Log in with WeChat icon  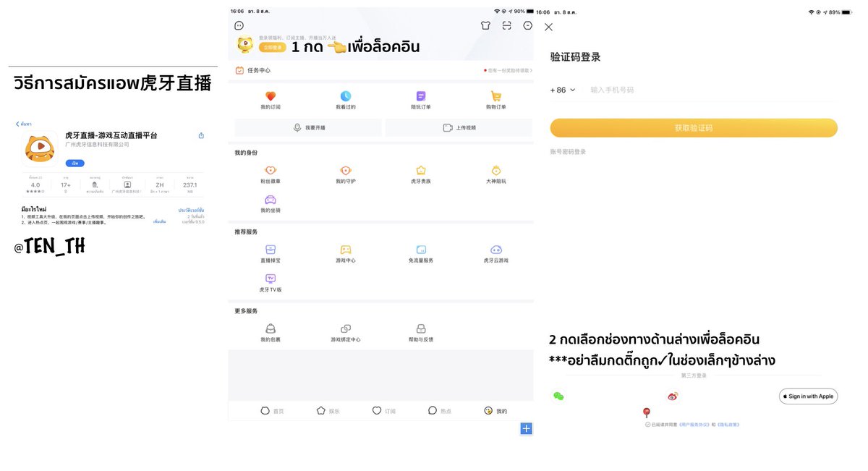click(558, 396)
